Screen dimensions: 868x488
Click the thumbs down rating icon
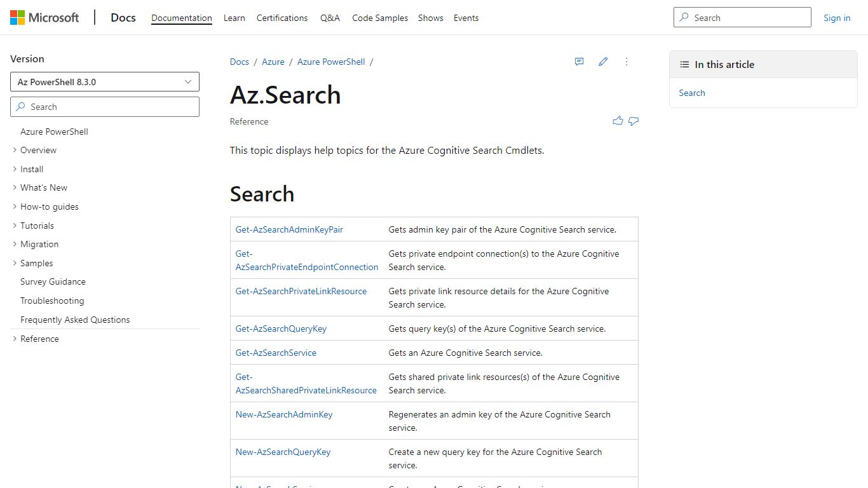634,121
